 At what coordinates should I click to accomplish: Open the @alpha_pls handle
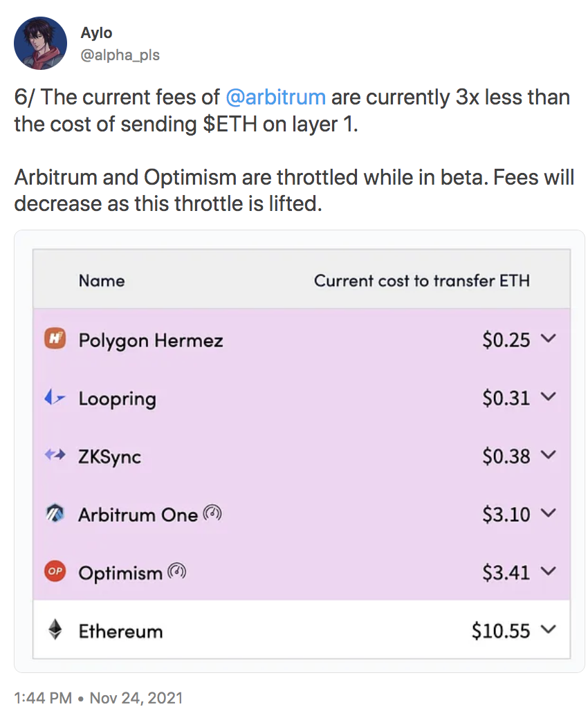pyautogui.click(x=120, y=55)
